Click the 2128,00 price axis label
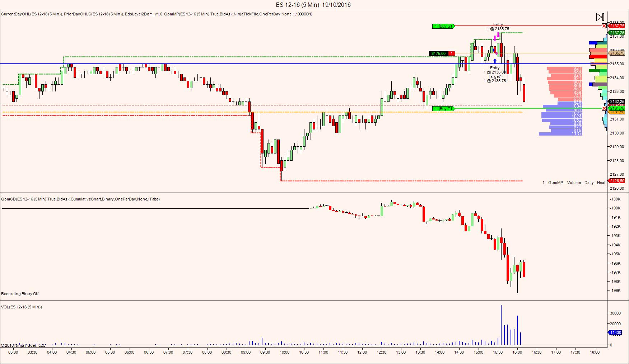 [617, 161]
